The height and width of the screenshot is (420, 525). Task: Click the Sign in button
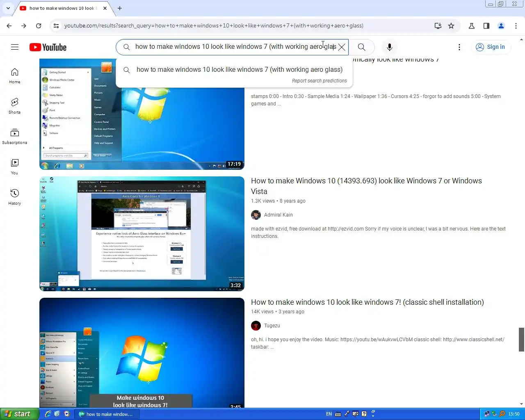pyautogui.click(x=491, y=47)
